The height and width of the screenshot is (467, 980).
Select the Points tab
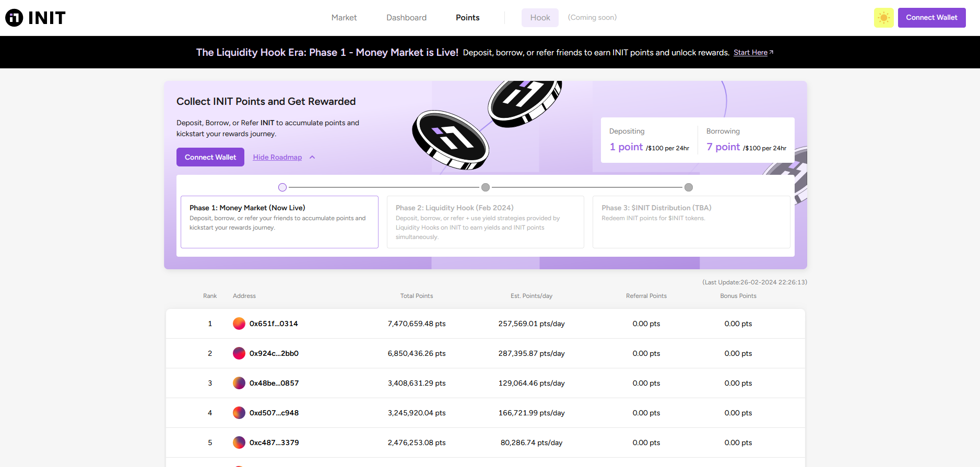coord(467,18)
